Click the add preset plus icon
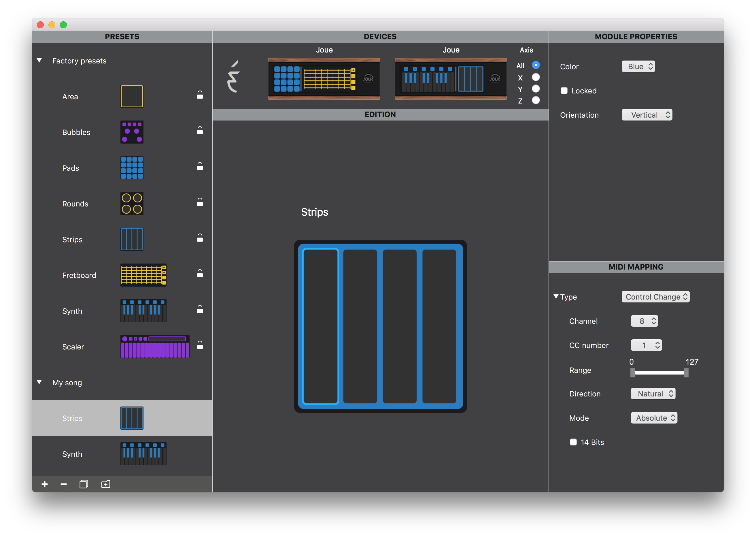Screen dimensions: 756x538 coord(45,484)
